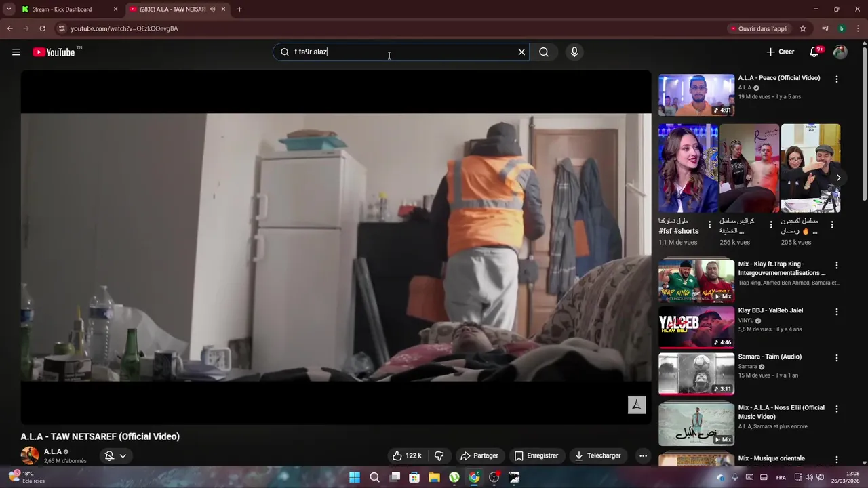Open the YouTube hamburger guide menu
Viewport: 868px width, 488px height.
coord(16,52)
